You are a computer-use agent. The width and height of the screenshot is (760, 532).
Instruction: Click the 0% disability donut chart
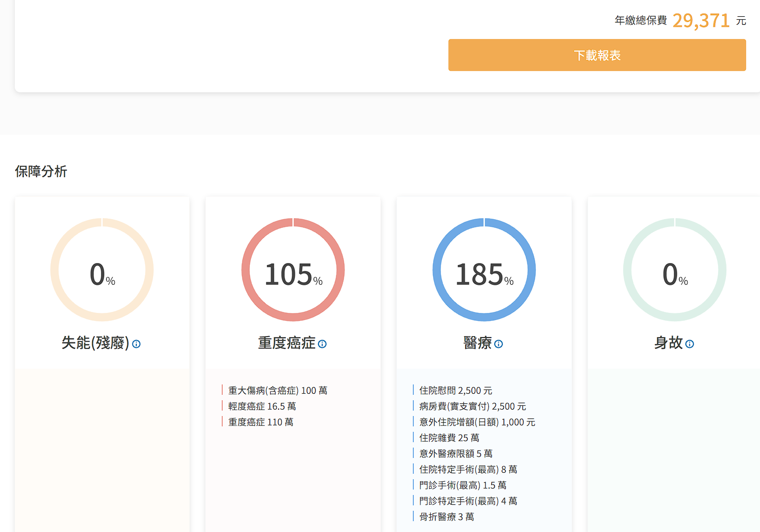pos(102,270)
